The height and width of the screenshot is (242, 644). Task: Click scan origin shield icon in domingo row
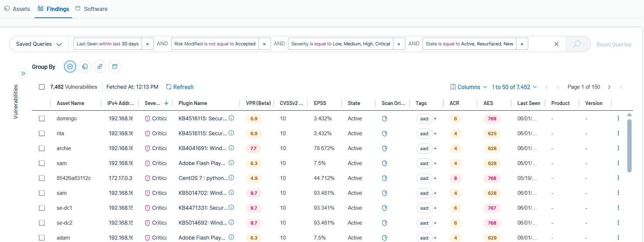click(x=384, y=119)
